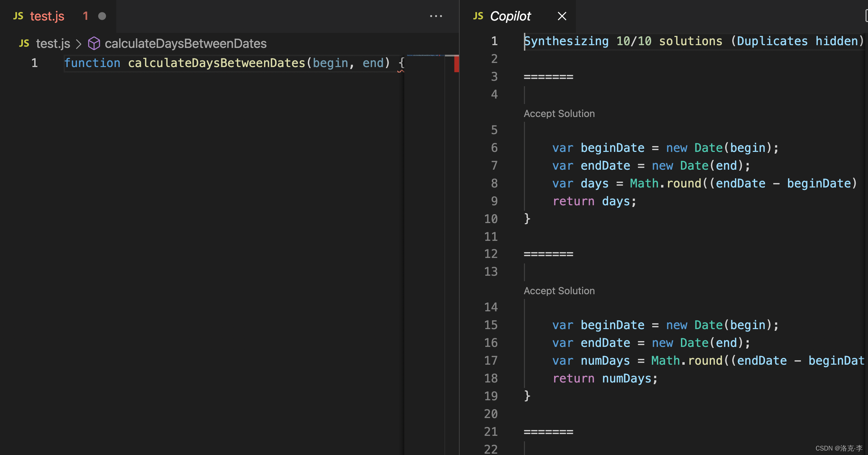Click the calculateDaysBetweenDates function name in editor

(x=216, y=63)
